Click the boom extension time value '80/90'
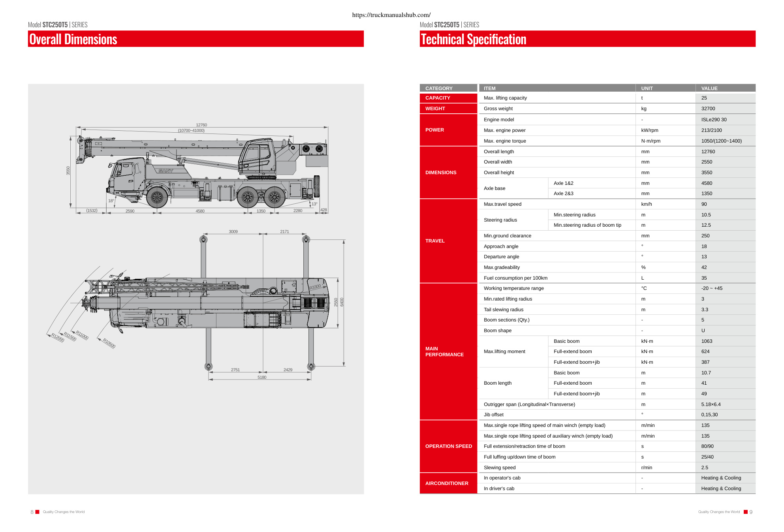This screenshot has width=784, height=532. point(707,446)
